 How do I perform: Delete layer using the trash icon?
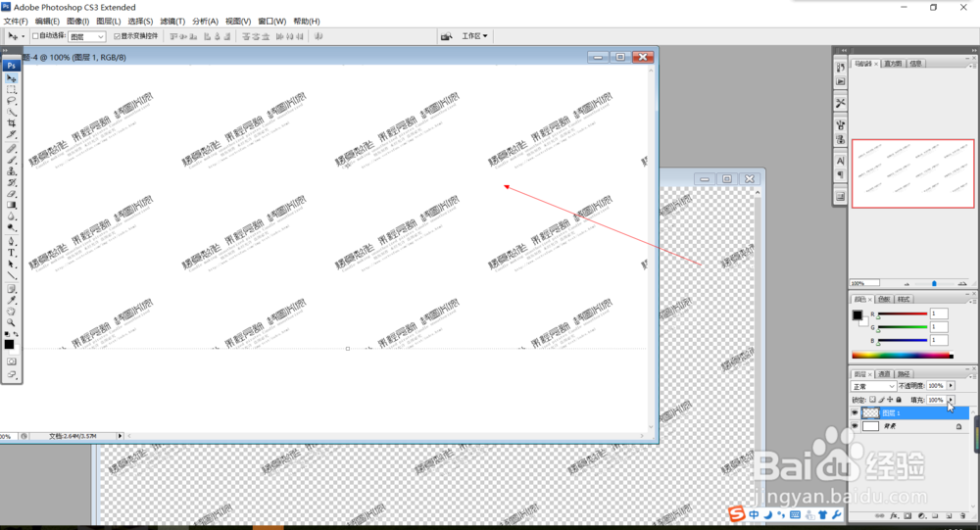click(x=962, y=516)
